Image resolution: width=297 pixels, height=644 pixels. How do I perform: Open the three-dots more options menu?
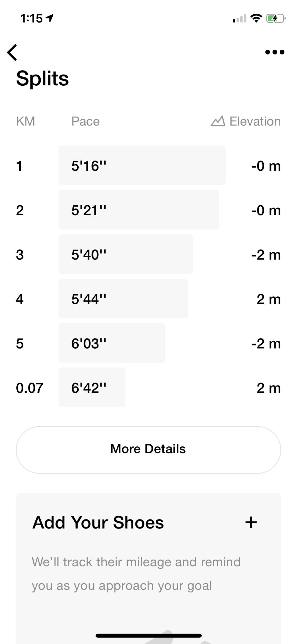click(274, 52)
